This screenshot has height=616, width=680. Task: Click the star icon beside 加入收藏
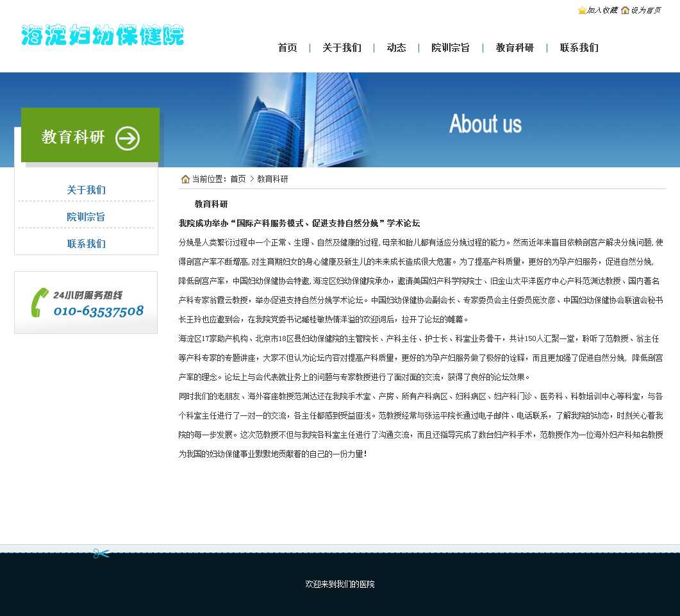(582, 10)
